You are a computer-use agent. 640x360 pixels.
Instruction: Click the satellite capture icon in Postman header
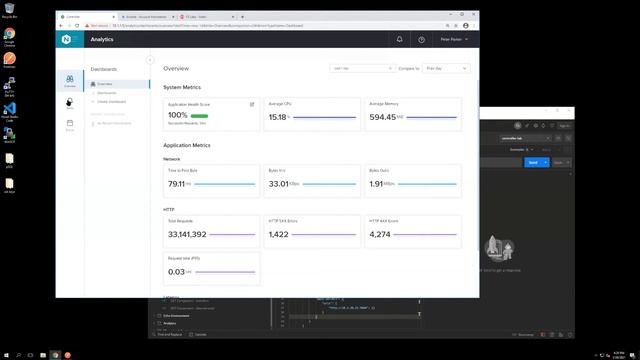tap(527, 126)
